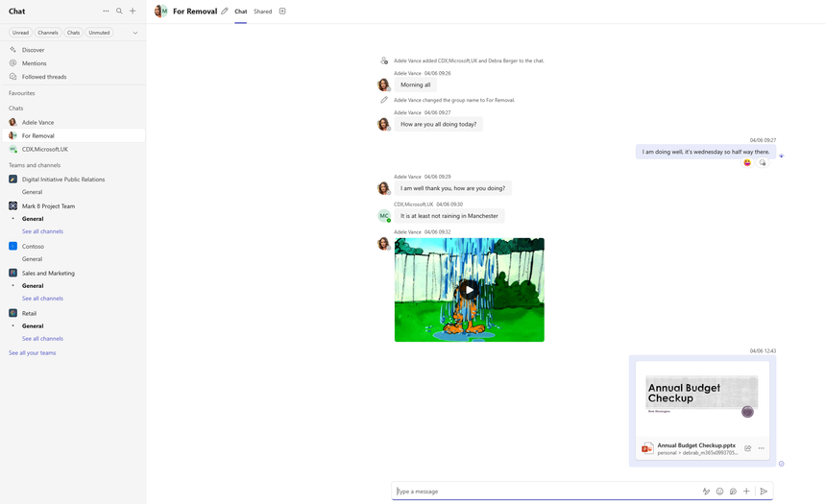The image size is (825, 504).
Task: Click the Annual Budget Checkup.pptx file name
Action: (x=696, y=445)
